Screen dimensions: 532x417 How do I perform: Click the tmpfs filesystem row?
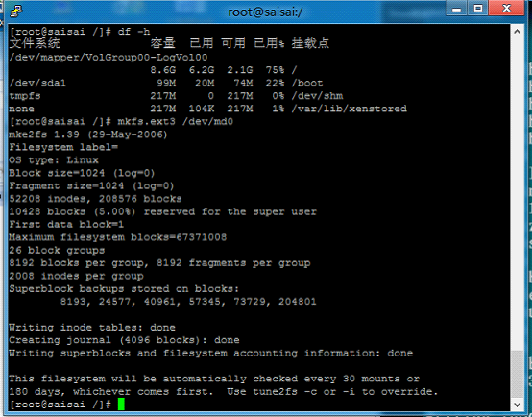[176, 96]
